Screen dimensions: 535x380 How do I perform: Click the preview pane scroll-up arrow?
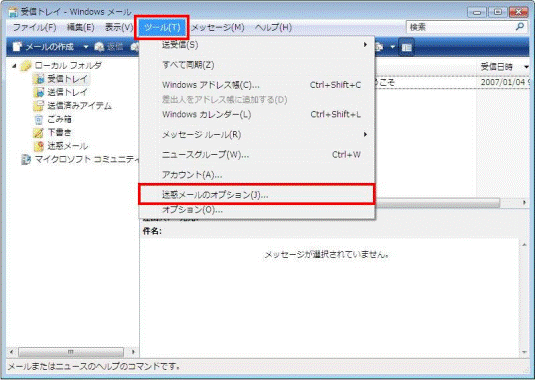coord(524,245)
